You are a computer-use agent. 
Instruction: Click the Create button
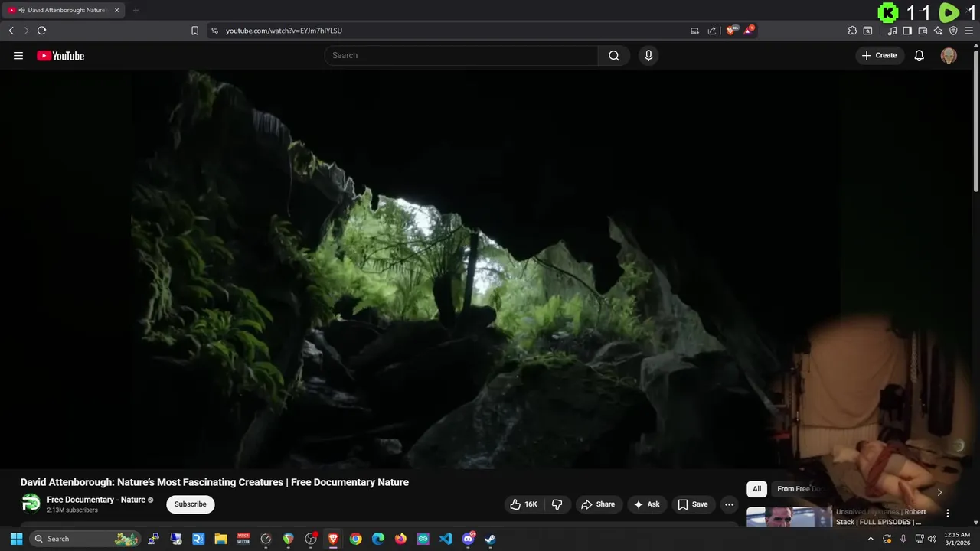pos(879,55)
